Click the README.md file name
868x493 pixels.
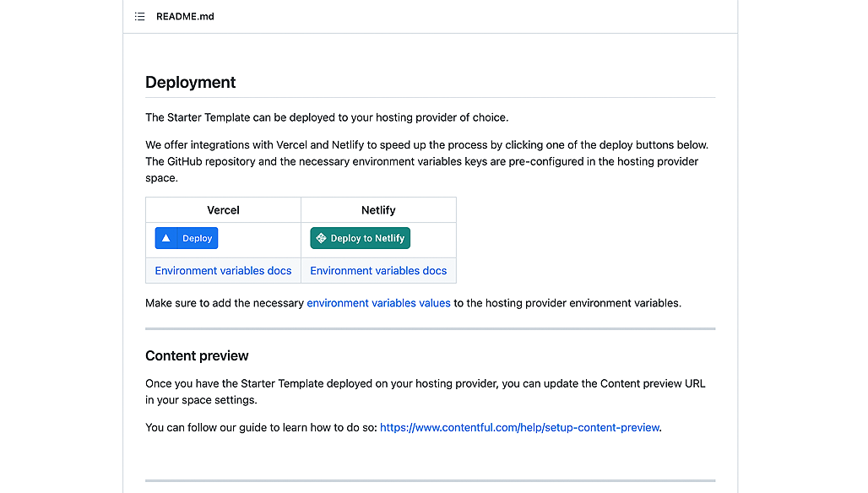(x=185, y=16)
